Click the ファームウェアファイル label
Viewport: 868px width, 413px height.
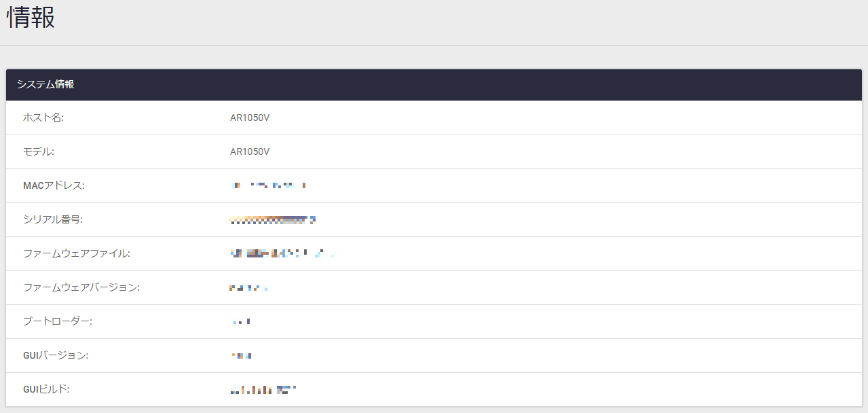tap(76, 253)
